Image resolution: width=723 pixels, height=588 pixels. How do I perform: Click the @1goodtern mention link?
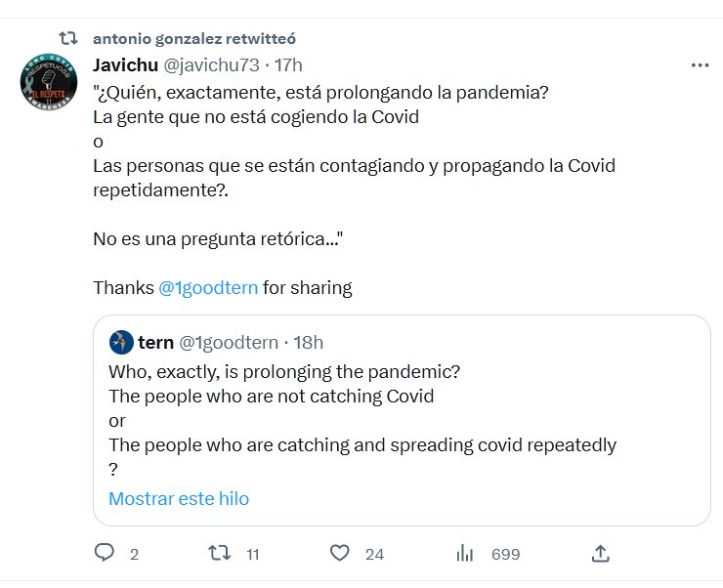pos(207,288)
